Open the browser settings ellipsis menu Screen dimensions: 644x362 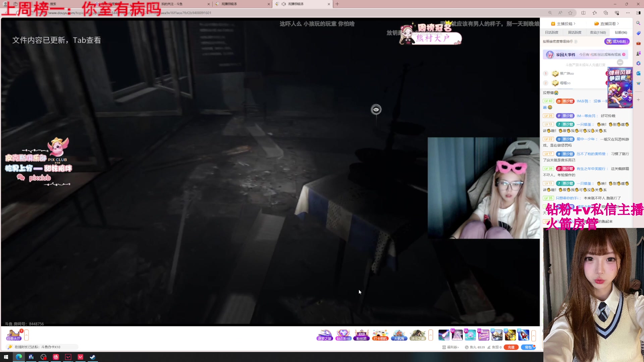(x=628, y=13)
